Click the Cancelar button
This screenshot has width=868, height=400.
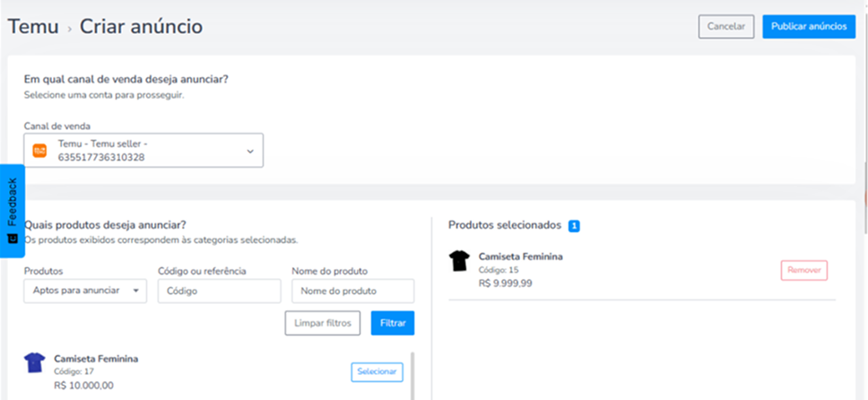coord(726,27)
